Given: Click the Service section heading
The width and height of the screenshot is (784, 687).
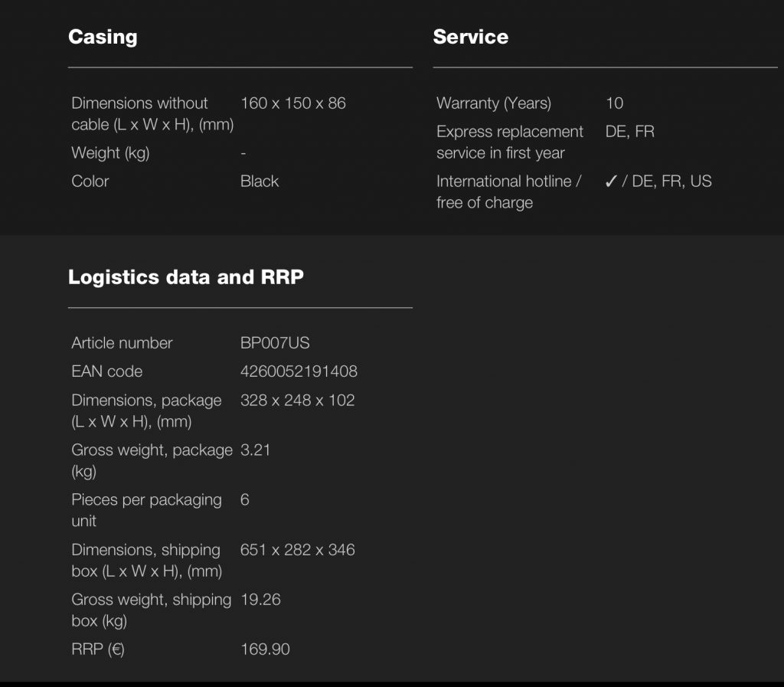Looking at the screenshot, I should coord(470,37).
